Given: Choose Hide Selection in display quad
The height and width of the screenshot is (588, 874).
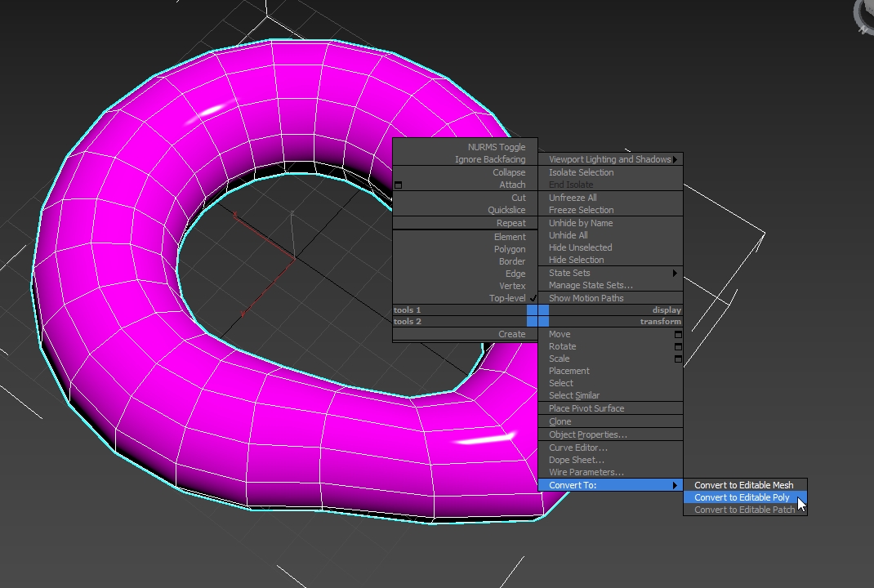Looking at the screenshot, I should point(576,260).
